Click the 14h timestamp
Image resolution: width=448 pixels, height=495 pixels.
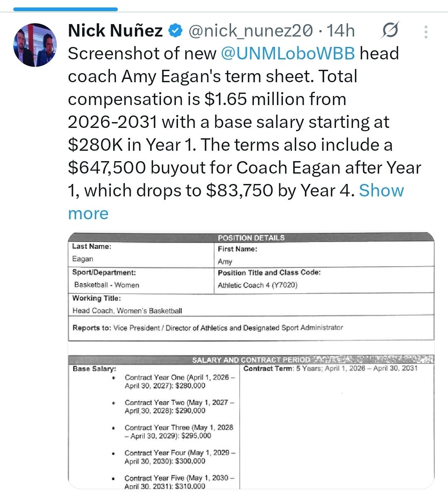click(341, 30)
